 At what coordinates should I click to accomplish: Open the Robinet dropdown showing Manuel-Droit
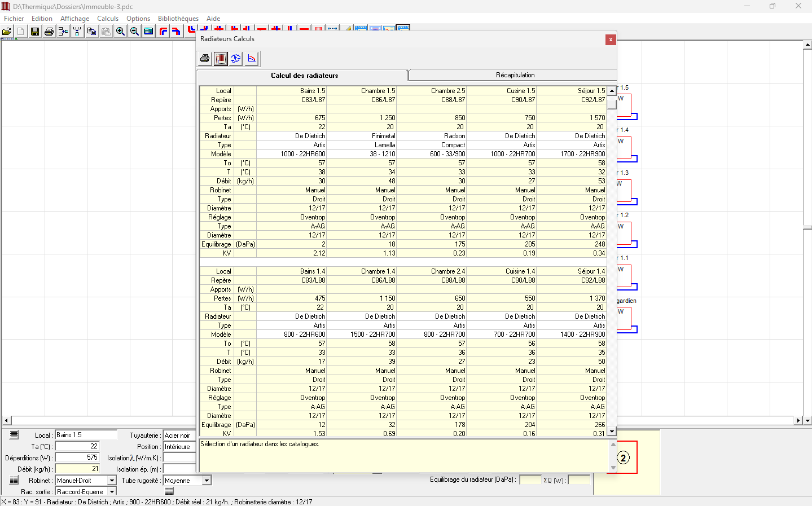pos(111,480)
